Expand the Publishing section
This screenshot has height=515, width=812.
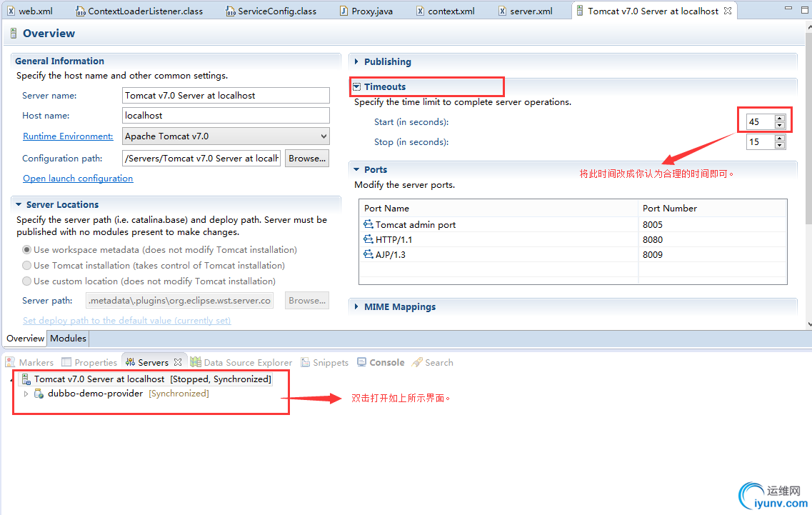[x=356, y=61]
